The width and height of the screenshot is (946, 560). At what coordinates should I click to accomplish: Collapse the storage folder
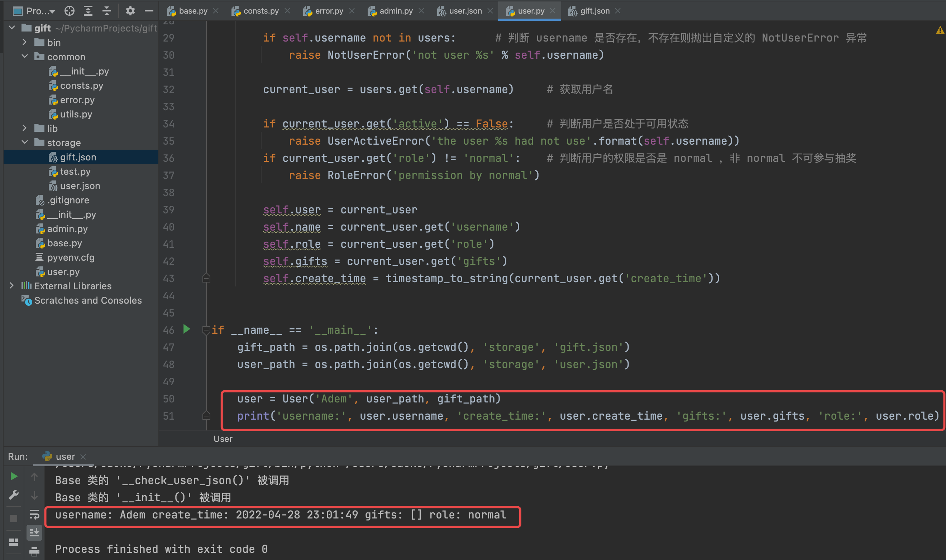click(x=25, y=142)
